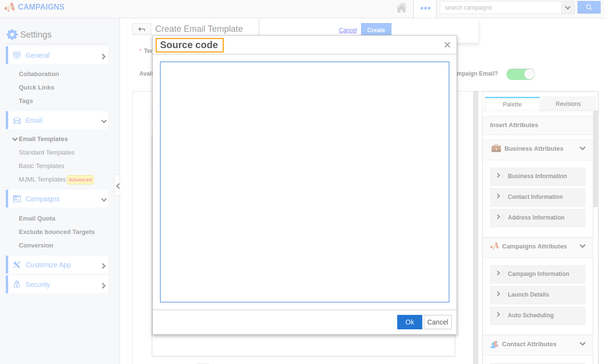Viewport: 605px width, 364px height.
Task: Expand Launch Details
Action: coord(538,295)
